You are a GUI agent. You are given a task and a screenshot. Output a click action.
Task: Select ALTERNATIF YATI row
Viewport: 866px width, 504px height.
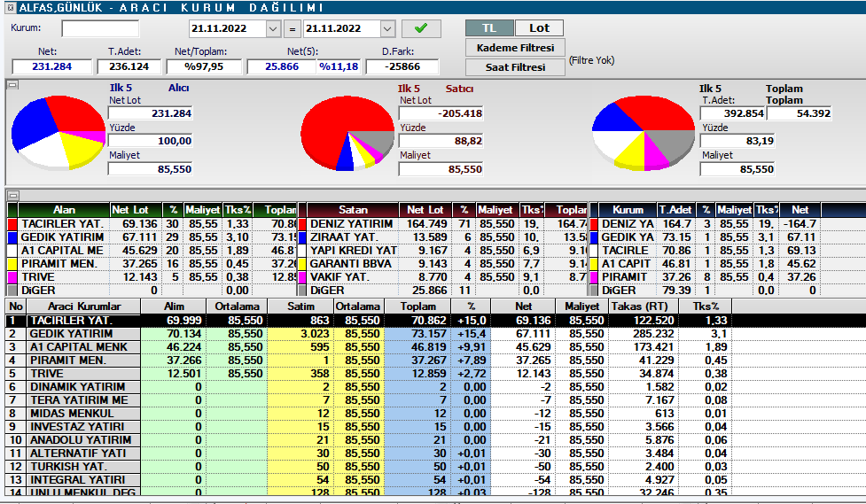436,454
